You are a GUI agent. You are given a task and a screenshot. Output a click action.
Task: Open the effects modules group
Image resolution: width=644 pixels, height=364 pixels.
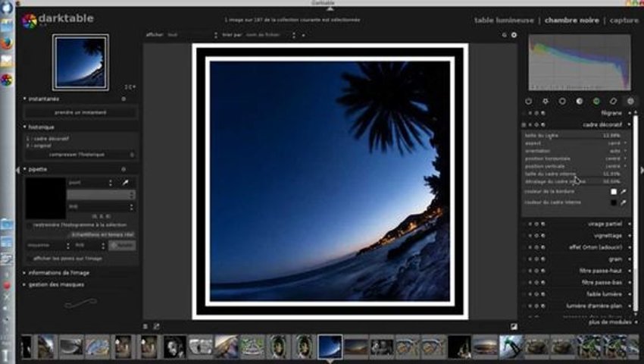630,101
